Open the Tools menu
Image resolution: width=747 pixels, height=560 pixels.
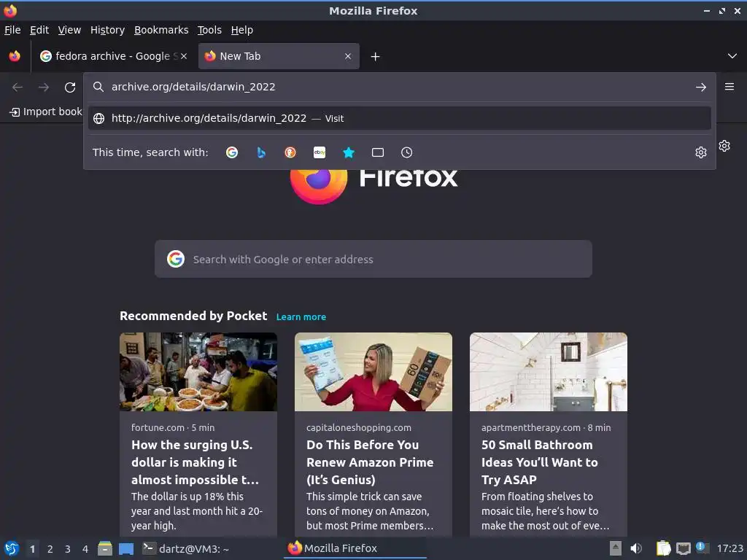[209, 30]
